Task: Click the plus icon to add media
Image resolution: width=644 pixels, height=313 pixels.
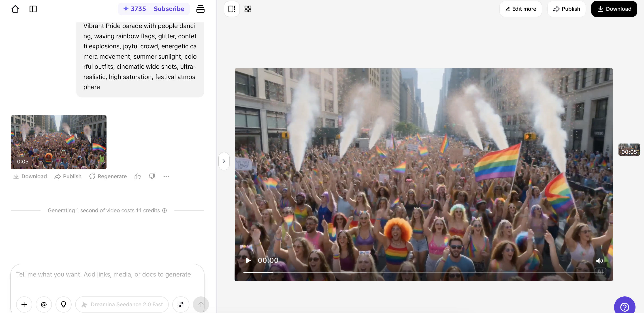Action: click(x=24, y=304)
